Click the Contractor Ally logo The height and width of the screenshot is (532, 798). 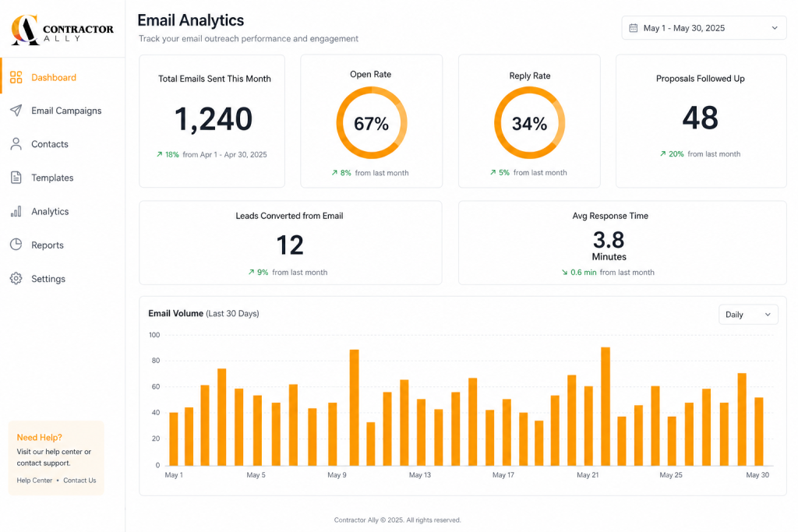[x=62, y=30]
